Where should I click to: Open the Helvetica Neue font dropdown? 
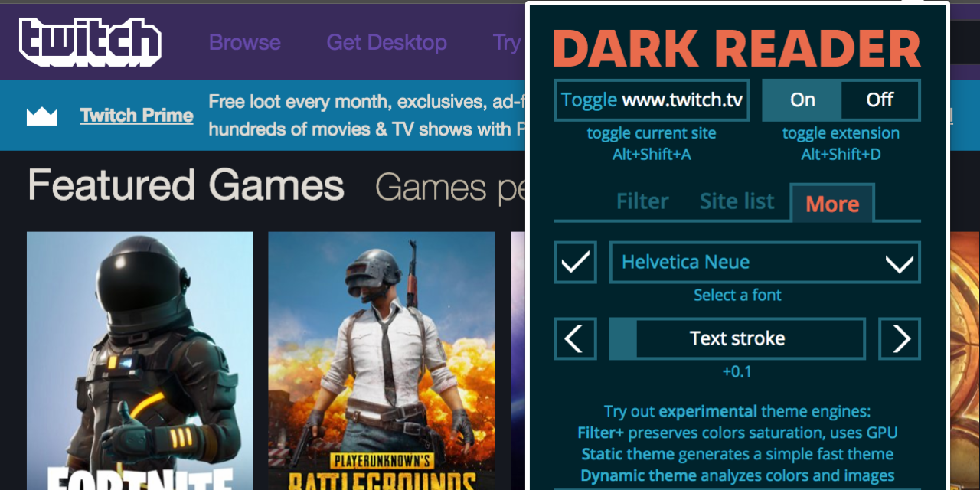coord(764,262)
